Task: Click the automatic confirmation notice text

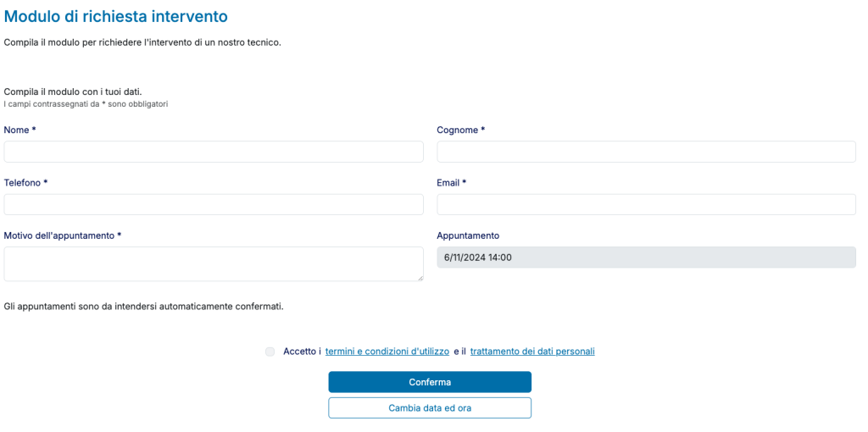Action: click(x=144, y=306)
